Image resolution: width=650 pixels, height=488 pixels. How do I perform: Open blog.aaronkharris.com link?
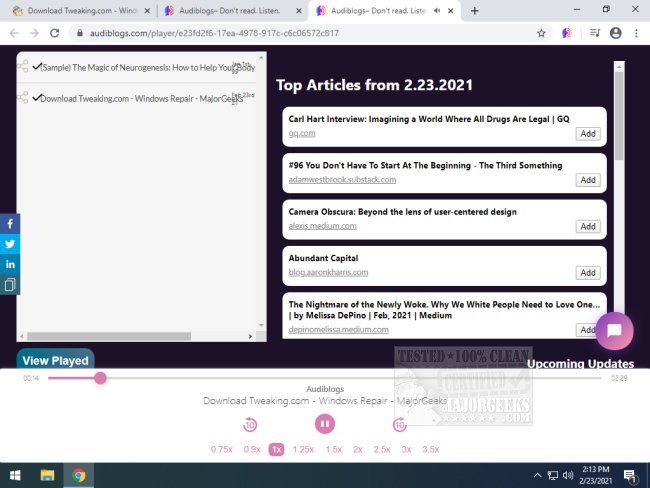pos(328,273)
